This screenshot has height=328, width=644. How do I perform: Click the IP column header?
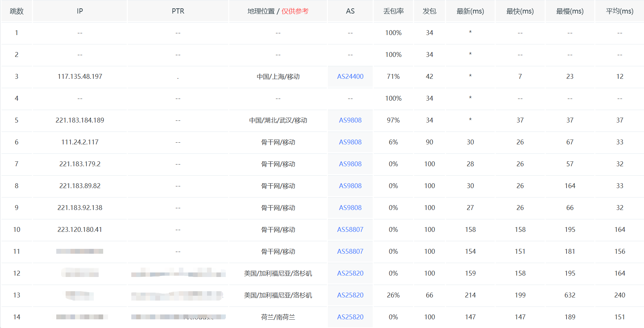coord(80,11)
